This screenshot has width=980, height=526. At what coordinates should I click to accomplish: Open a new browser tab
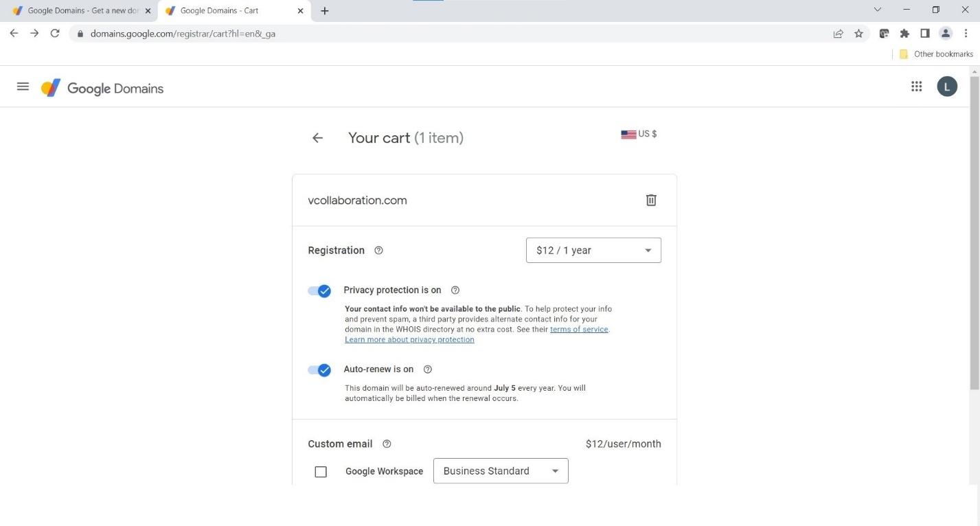tap(325, 11)
